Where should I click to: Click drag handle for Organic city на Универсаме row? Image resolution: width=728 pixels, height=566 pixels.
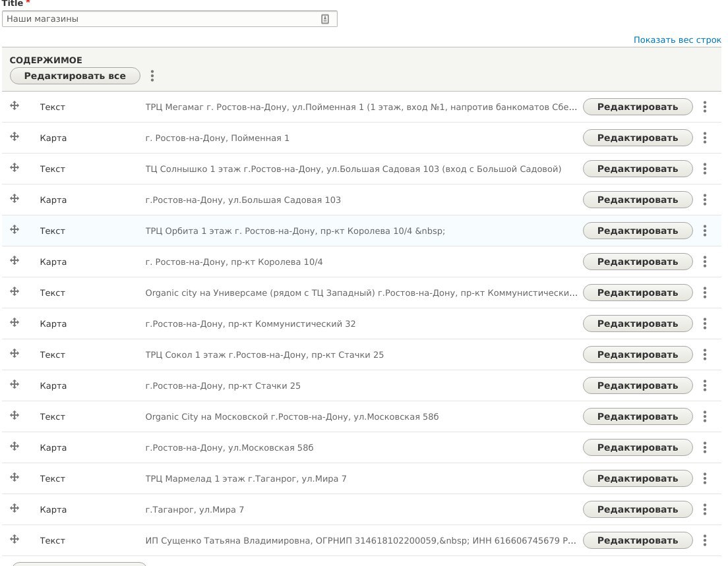tap(15, 291)
